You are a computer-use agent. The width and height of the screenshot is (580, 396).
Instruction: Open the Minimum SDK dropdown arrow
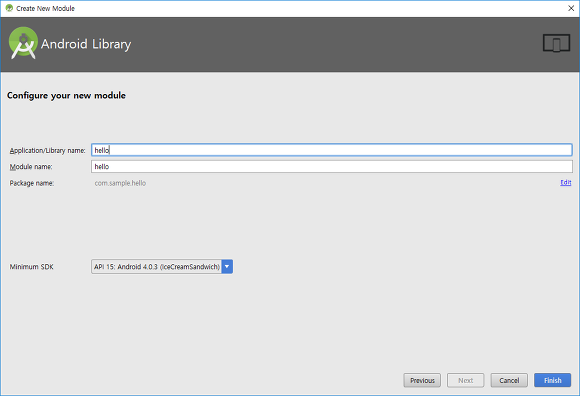(227, 267)
